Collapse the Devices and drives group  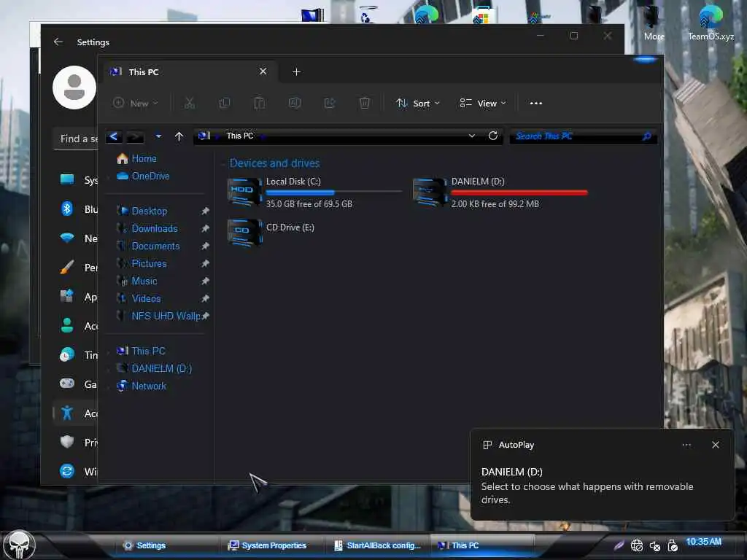pyautogui.click(x=222, y=164)
